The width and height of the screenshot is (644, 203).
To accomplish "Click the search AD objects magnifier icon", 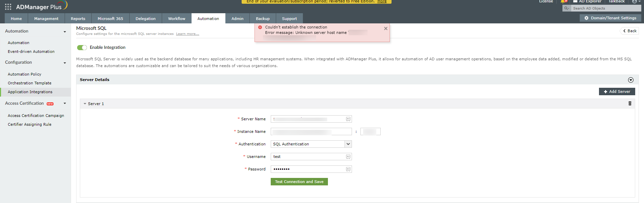I will [567, 8].
